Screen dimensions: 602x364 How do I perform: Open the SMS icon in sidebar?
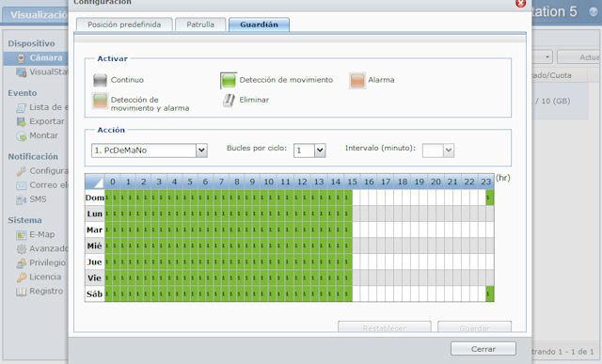[21, 199]
